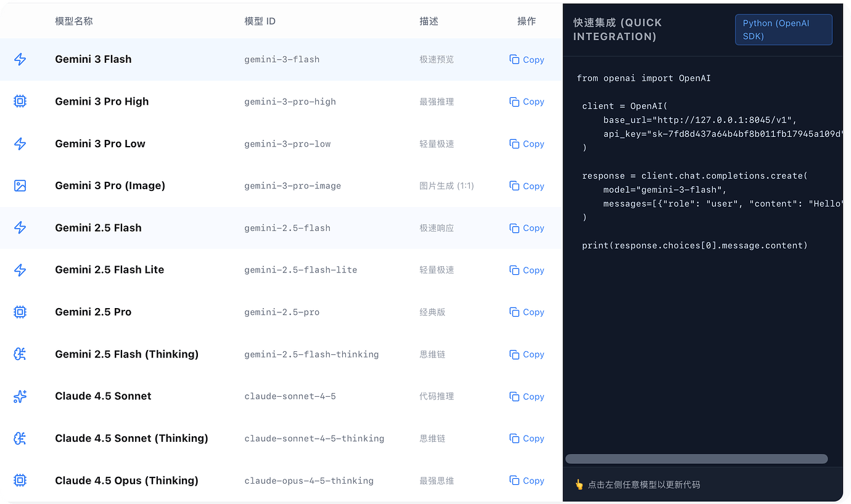
Task: Copy the claude-sonnet-4-5-thinking model ID
Action: (x=527, y=439)
